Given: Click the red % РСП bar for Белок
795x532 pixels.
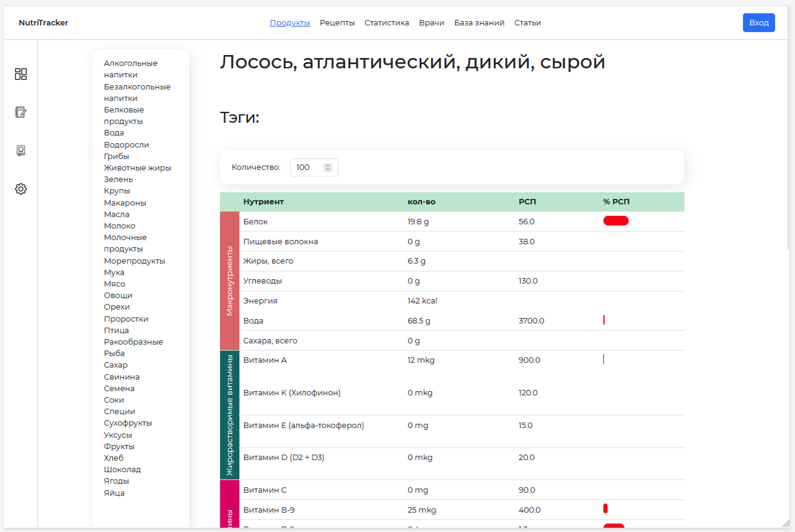Looking at the screenshot, I should tap(616, 221).
